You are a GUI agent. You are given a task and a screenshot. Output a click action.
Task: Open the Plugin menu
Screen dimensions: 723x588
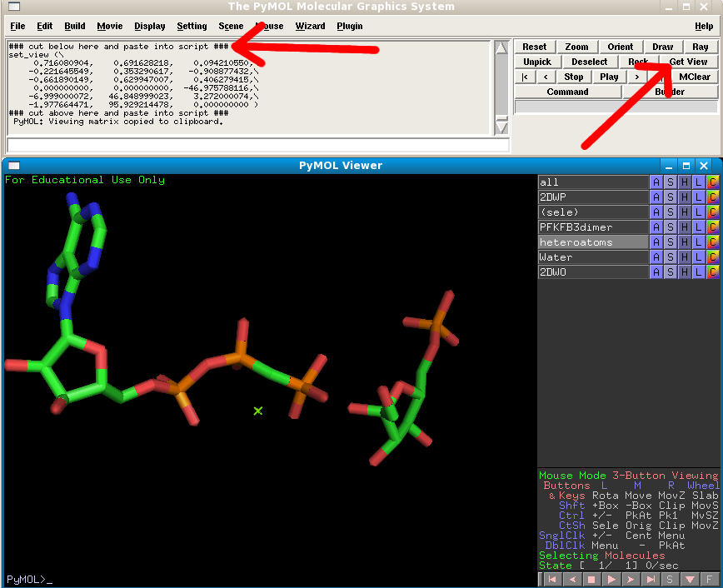pyautogui.click(x=350, y=26)
